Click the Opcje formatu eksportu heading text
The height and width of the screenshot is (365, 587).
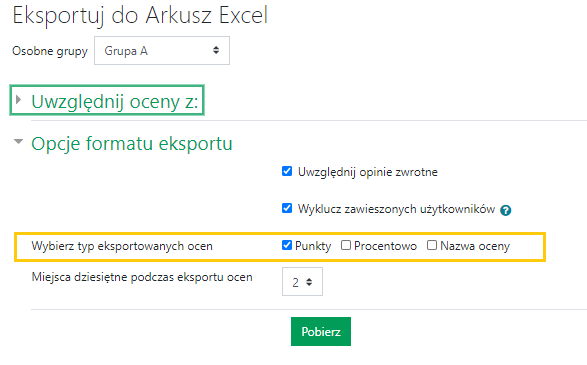[x=132, y=144]
